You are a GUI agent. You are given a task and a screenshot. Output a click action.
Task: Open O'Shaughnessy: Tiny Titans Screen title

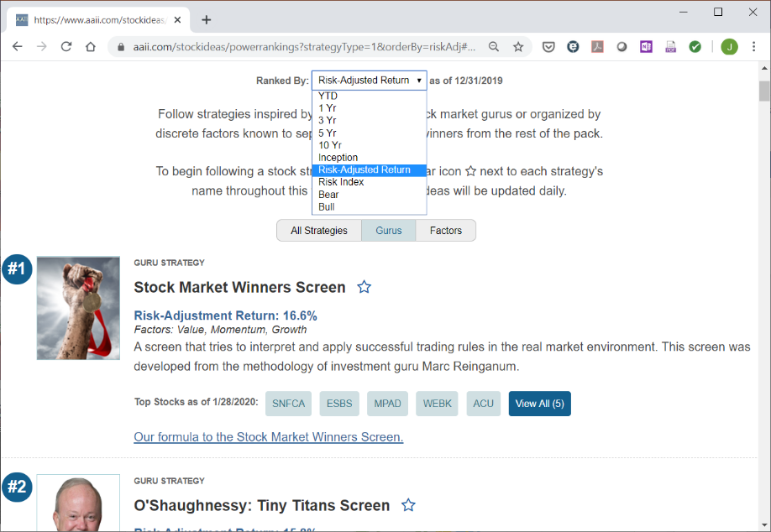coord(261,505)
